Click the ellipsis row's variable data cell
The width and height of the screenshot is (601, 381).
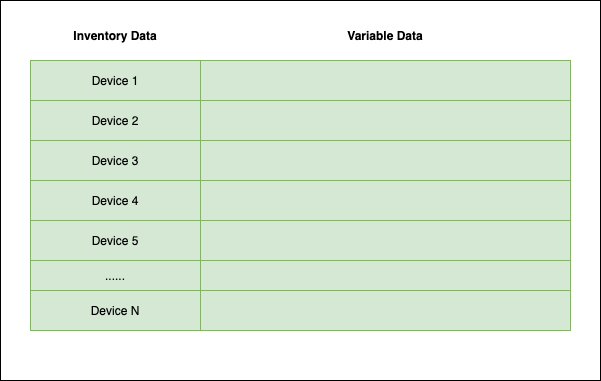[386, 276]
